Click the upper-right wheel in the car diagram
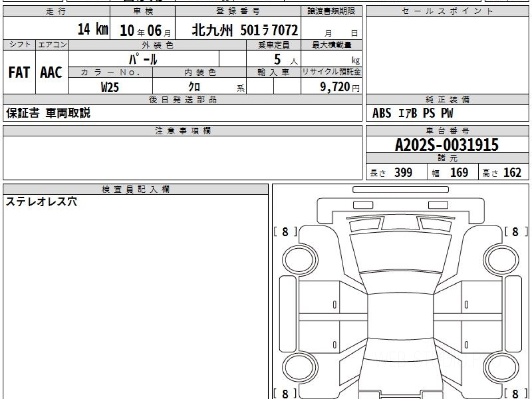Screen dimensions: 532x399 pos(500,259)
